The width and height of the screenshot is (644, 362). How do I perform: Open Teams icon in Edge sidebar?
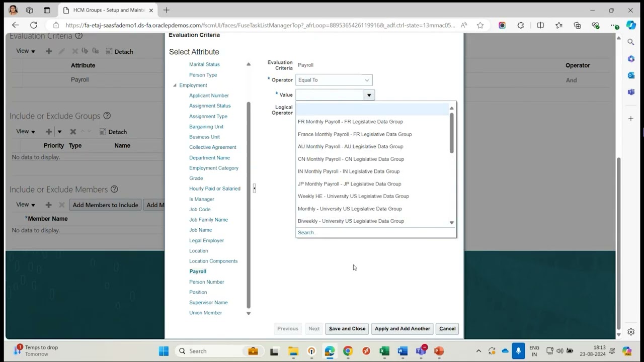(x=631, y=92)
